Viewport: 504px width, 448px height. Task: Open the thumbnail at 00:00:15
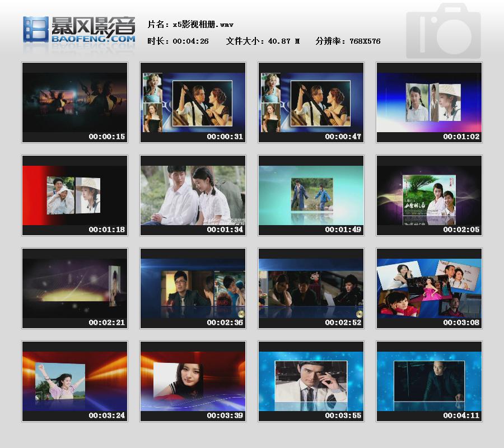coord(74,102)
